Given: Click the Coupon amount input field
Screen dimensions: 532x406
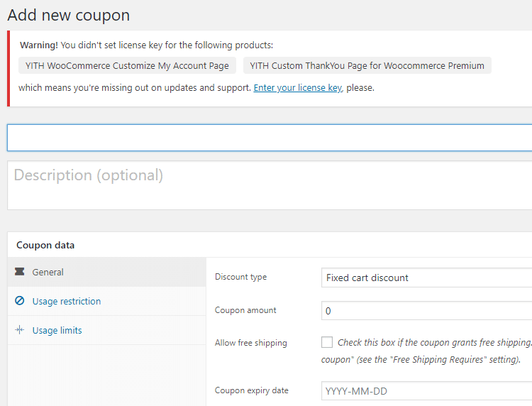Looking at the screenshot, I should [426, 310].
